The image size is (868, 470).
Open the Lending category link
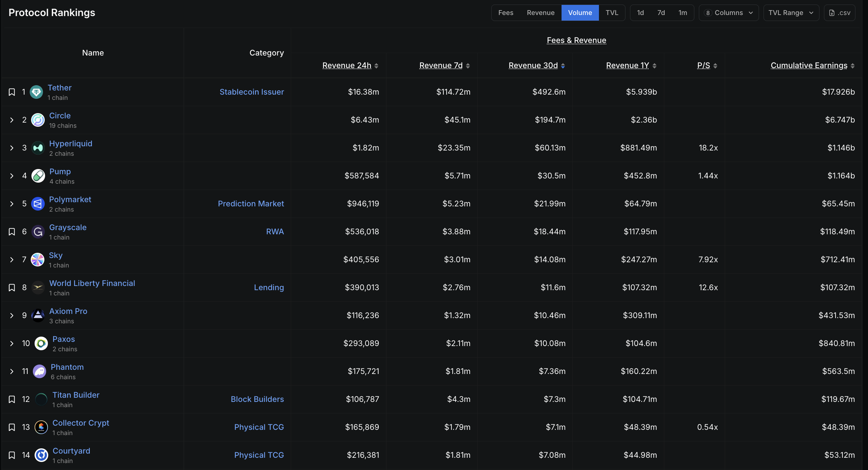coord(269,287)
